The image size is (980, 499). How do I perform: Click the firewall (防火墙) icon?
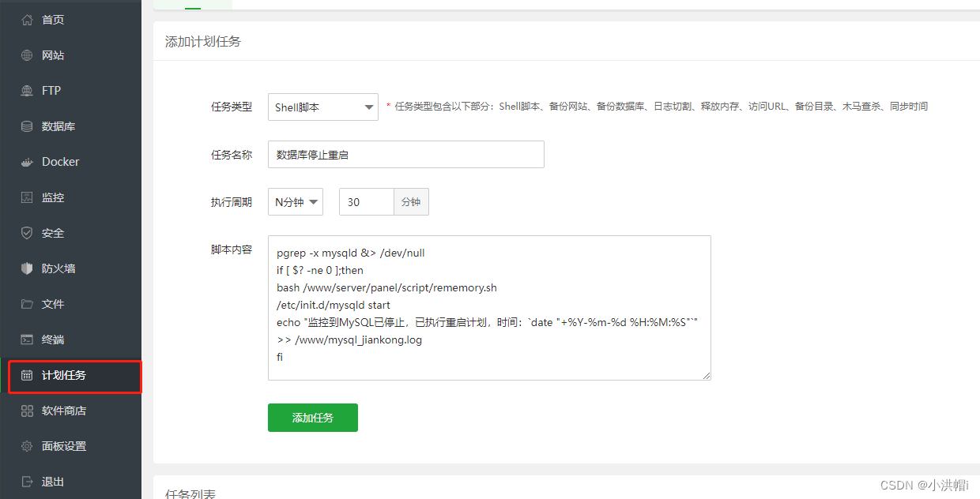click(x=27, y=268)
